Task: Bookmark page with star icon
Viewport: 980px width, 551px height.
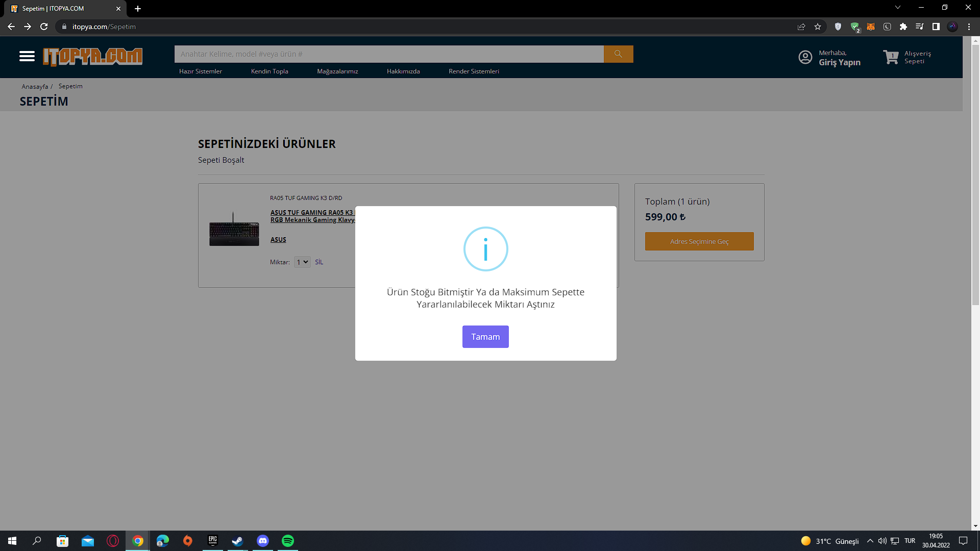Action: (818, 27)
